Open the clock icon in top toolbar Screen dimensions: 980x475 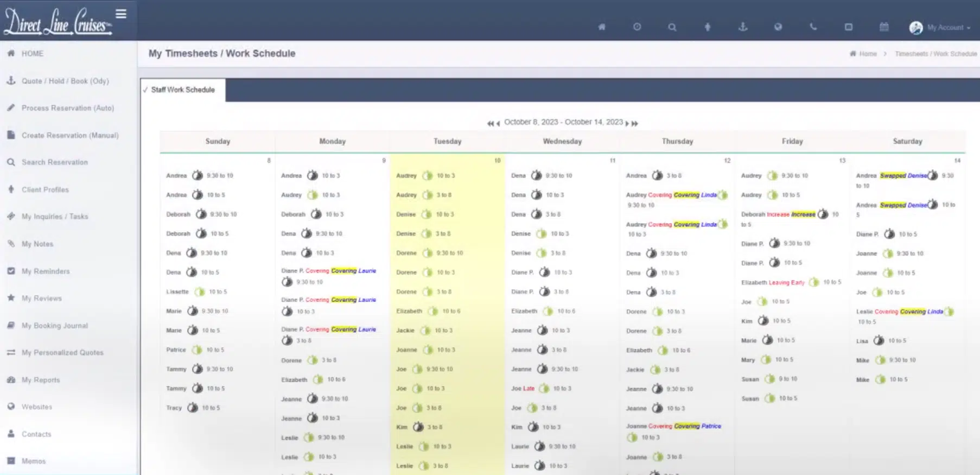click(x=637, y=27)
